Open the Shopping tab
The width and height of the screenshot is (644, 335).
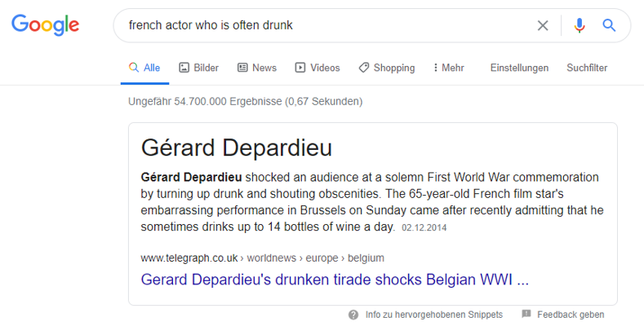pos(387,68)
